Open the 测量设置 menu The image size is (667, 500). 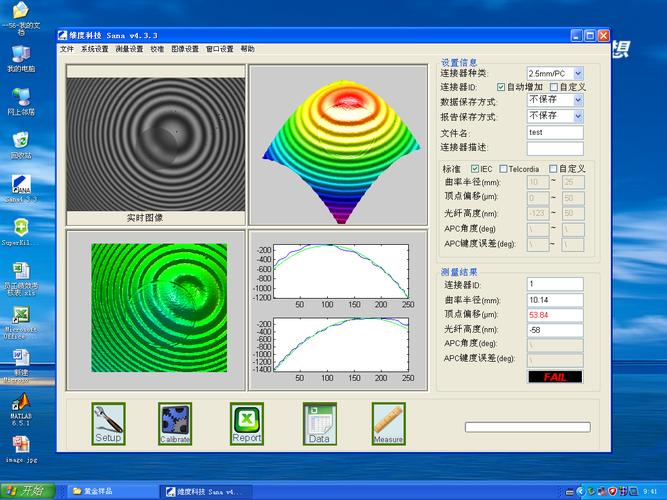coord(129,49)
